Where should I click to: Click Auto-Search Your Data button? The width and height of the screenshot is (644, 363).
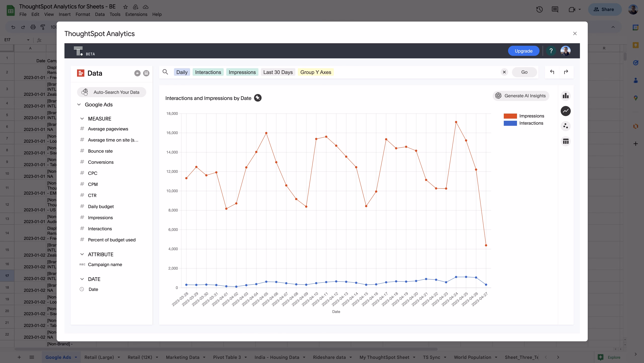click(112, 92)
